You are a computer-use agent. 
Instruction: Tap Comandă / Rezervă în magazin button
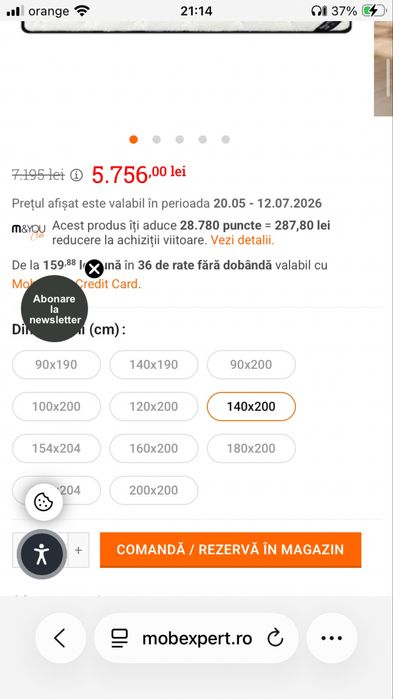point(230,550)
